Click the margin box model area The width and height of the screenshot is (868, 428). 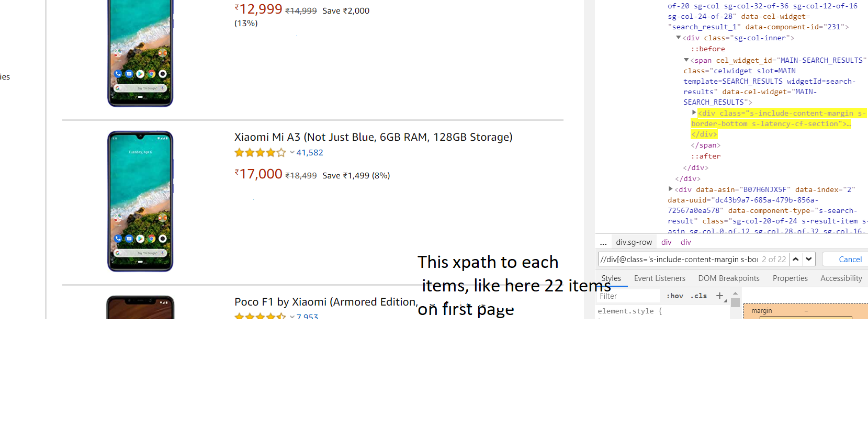tap(805, 311)
